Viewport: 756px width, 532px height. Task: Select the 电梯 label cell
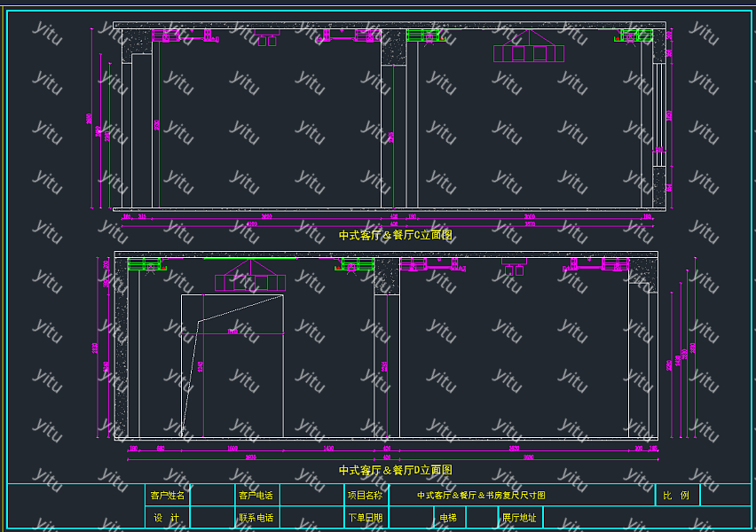pos(448,518)
